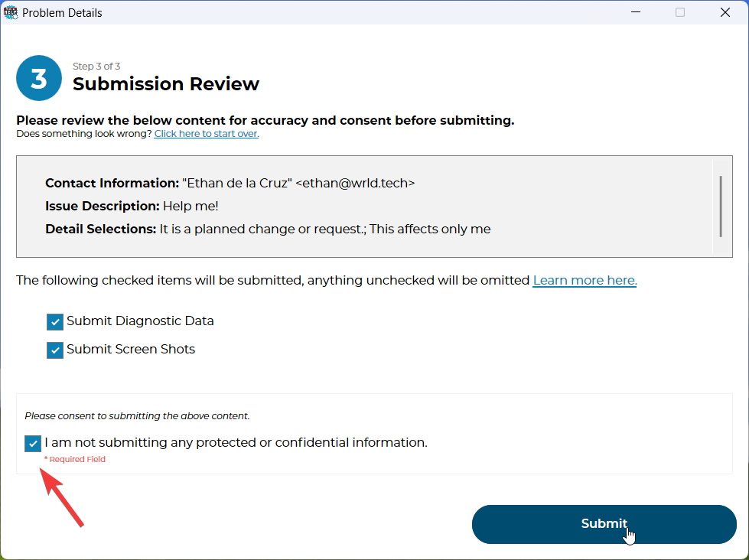Click the 'Problem Details' window title text
Viewport: 749px width, 560px height.
pos(62,13)
